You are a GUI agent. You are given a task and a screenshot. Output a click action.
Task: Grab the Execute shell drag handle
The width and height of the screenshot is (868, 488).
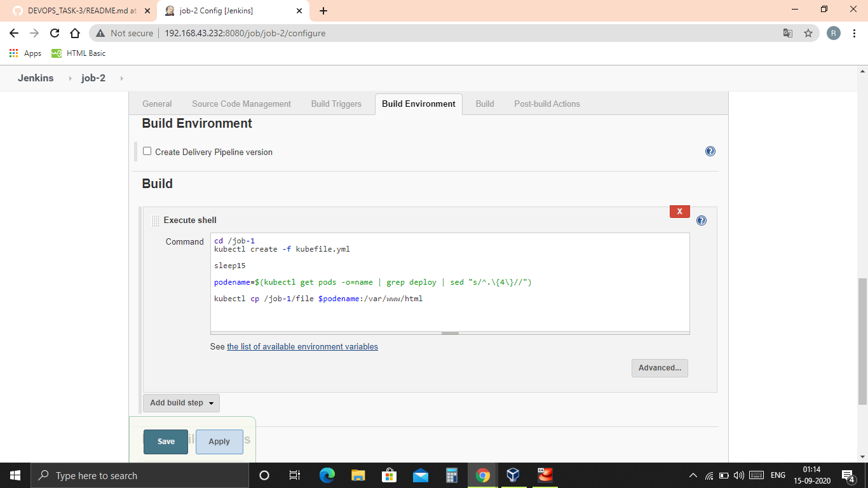pyautogui.click(x=156, y=220)
